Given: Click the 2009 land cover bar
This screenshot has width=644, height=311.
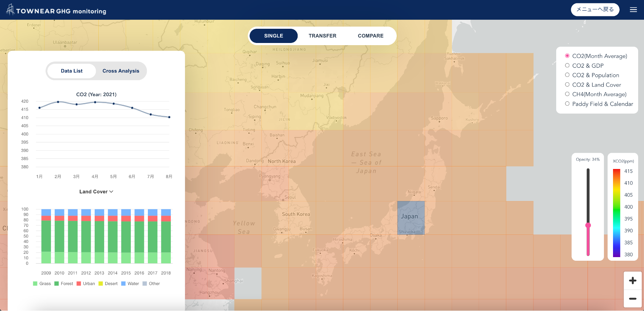Looking at the screenshot, I should (46, 236).
